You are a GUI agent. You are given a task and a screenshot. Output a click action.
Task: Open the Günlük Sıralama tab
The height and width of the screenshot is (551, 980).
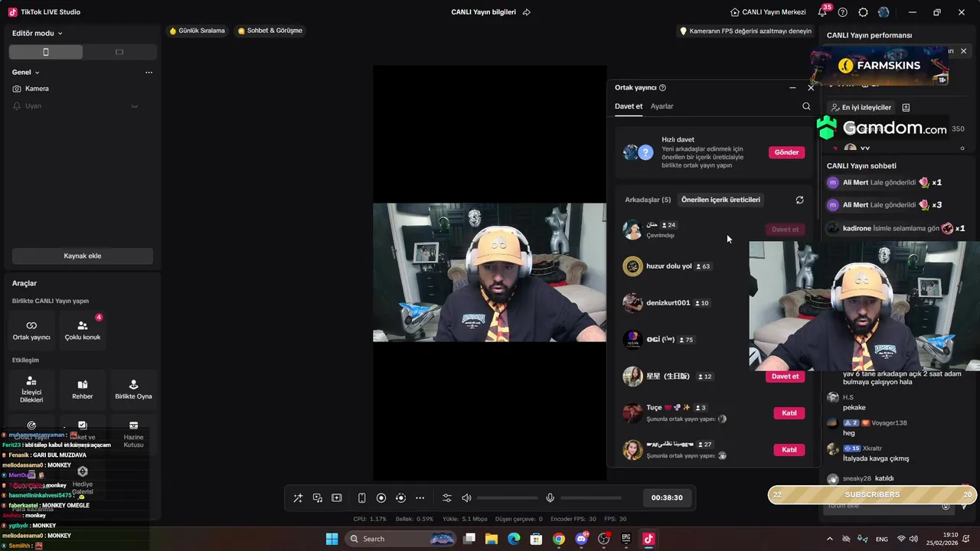[197, 31]
